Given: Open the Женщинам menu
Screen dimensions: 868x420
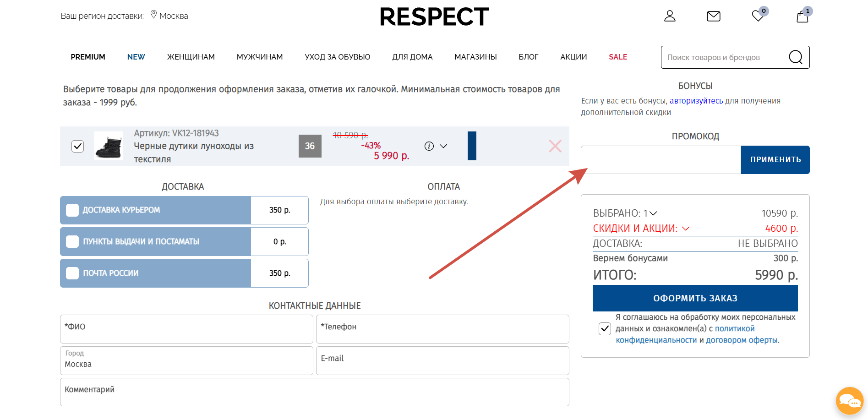Looking at the screenshot, I should 191,57.
